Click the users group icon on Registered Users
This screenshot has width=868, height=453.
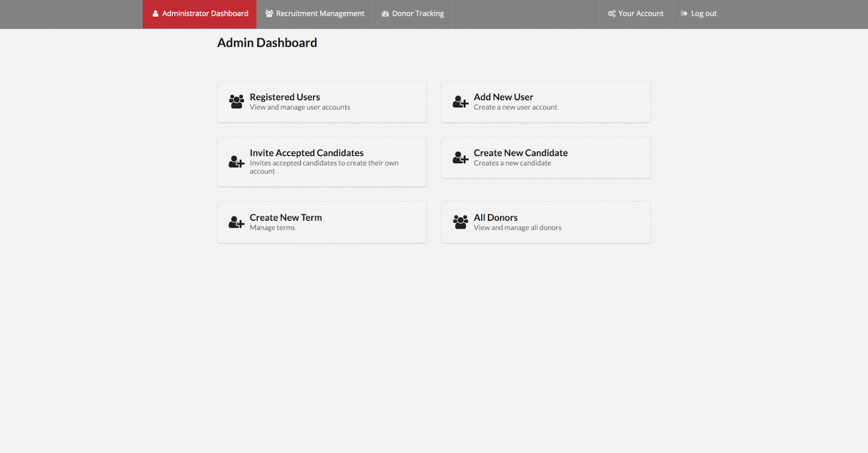(237, 101)
